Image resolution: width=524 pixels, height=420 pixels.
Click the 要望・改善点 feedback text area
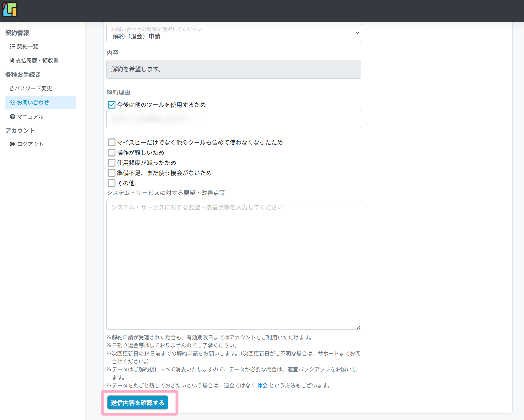pos(233,265)
